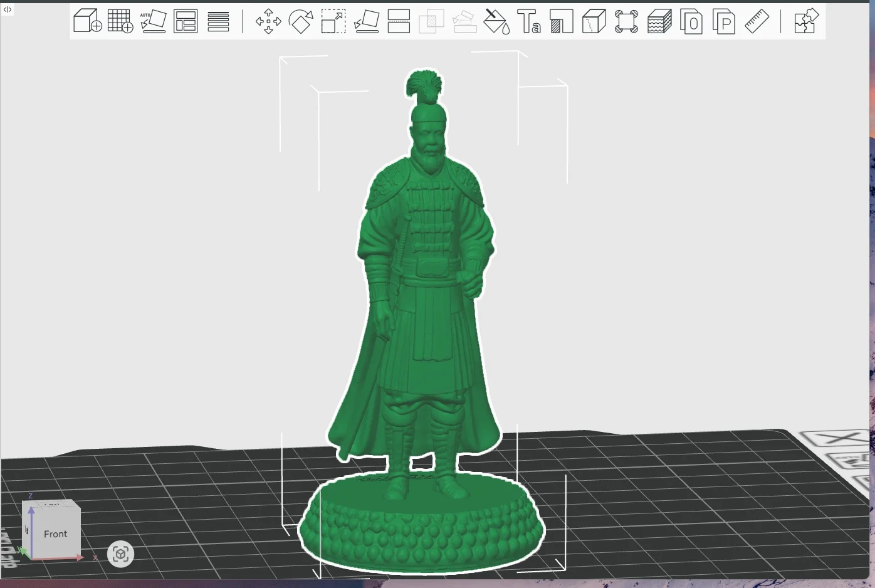Click the Front face of the view cube

click(55, 534)
